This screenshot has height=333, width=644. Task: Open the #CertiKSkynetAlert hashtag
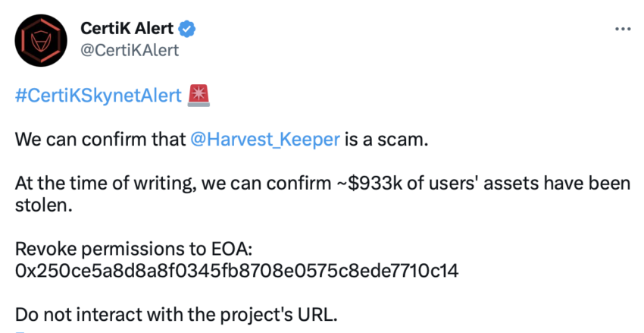98,96
